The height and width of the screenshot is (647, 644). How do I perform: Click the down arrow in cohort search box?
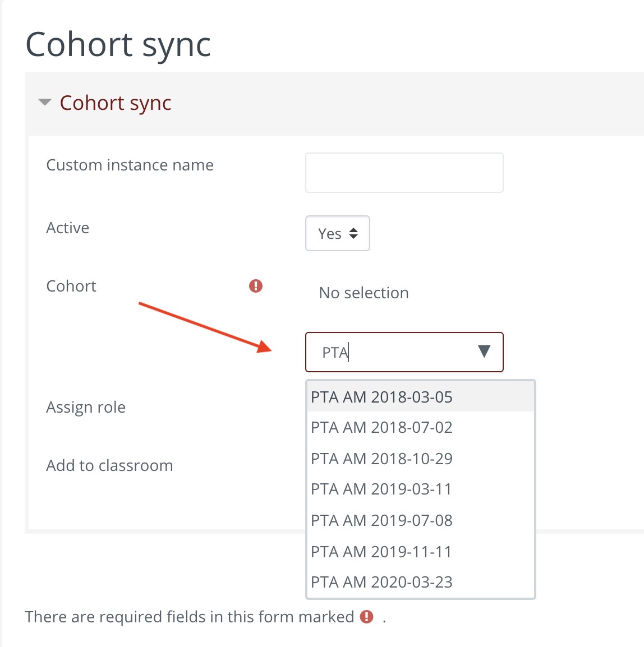pyautogui.click(x=484, y=352)
